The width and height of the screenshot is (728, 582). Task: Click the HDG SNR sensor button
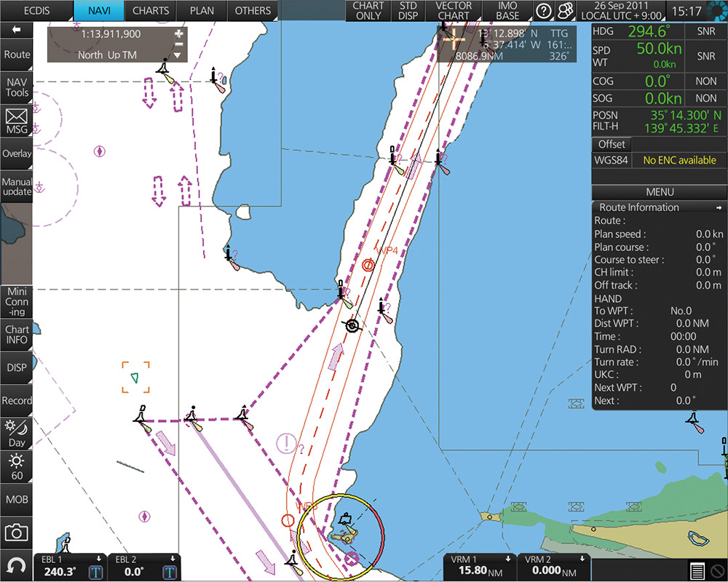pyautogui.click(x=705, y=31)
